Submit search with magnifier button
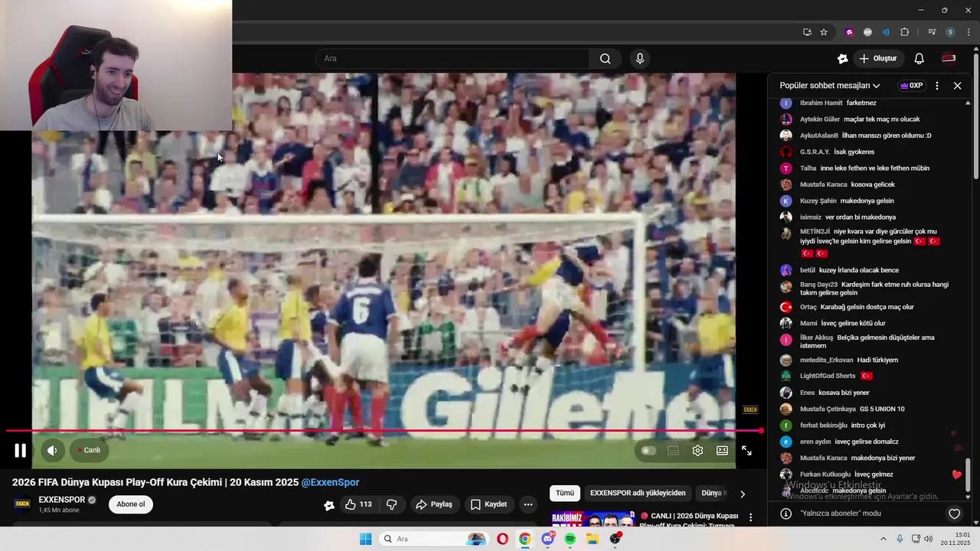 tap(605, 58)
